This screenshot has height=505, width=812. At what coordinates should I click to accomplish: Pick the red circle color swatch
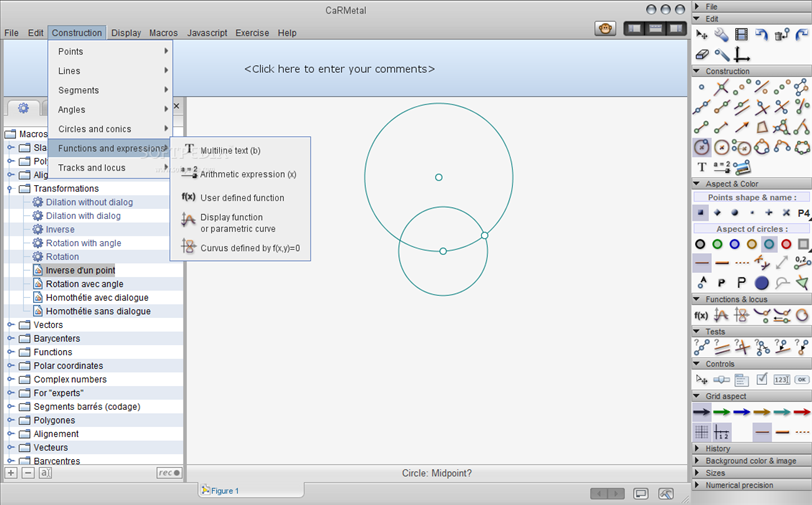[786, 244]
